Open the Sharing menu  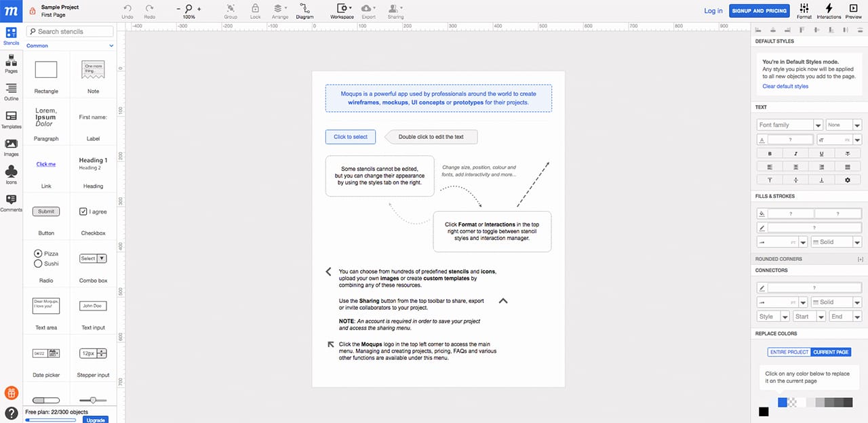(x=395, y=11)
